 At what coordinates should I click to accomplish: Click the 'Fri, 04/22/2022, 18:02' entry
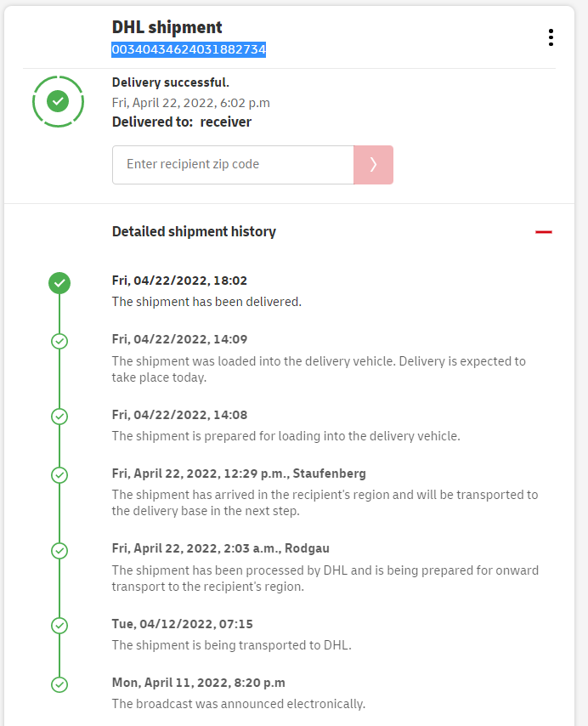tap(179, 281)
